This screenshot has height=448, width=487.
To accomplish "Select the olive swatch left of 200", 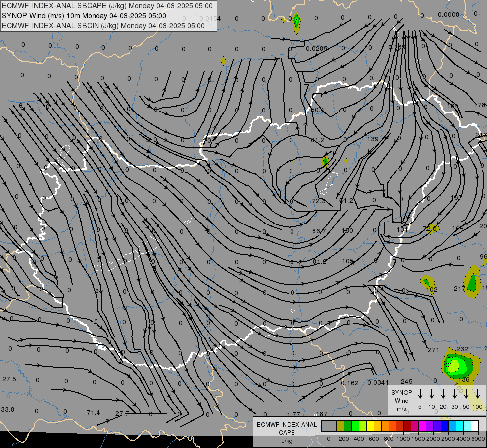I will (x=340, y=426).
